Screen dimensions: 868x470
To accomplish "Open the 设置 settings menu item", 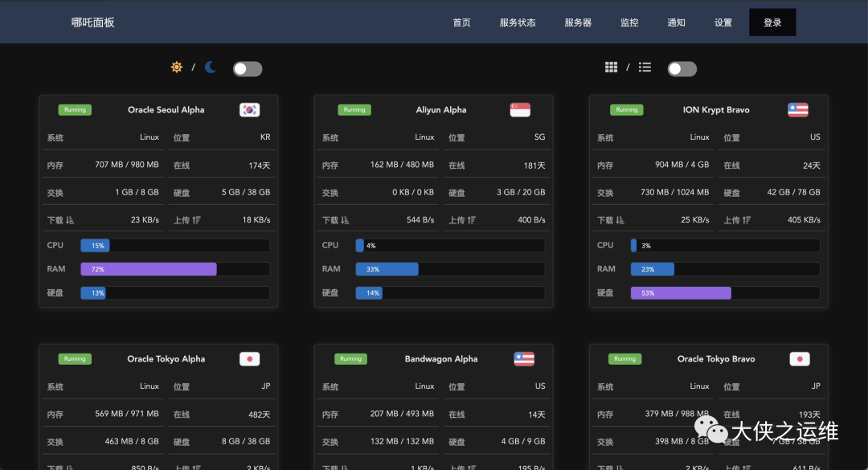I will [723, 22].
